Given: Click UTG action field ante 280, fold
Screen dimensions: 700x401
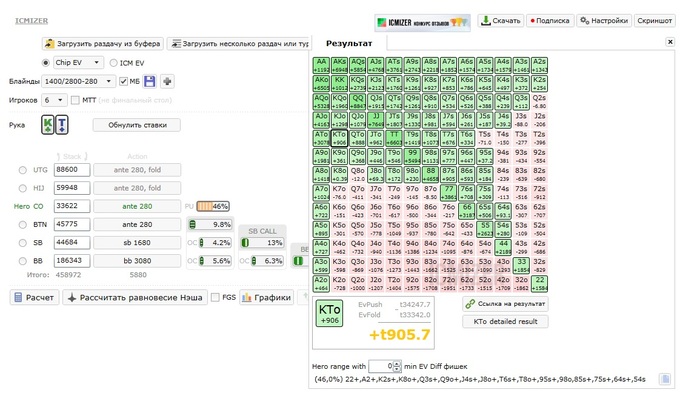Looking at the screenshot, I should (x=137, y=170).
